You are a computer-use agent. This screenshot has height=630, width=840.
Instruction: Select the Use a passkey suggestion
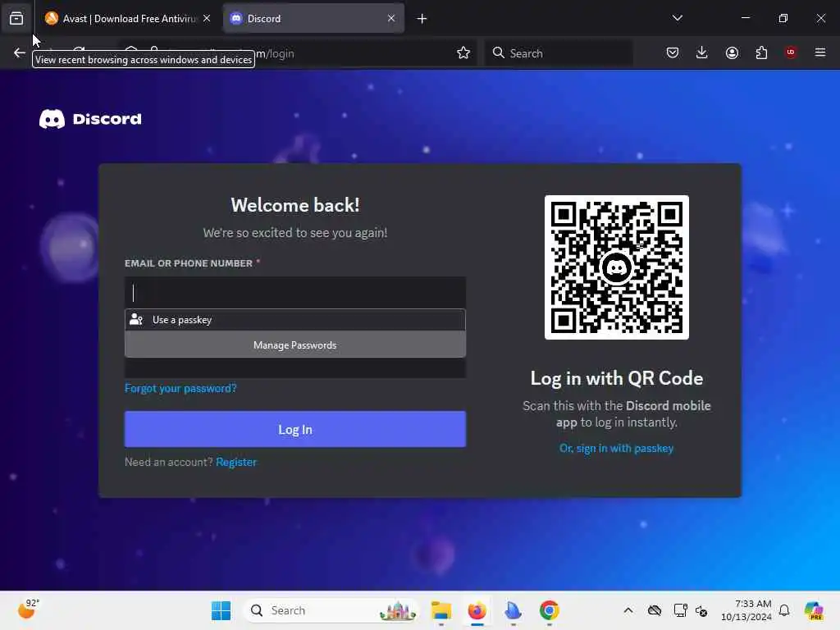click(295, 320)
